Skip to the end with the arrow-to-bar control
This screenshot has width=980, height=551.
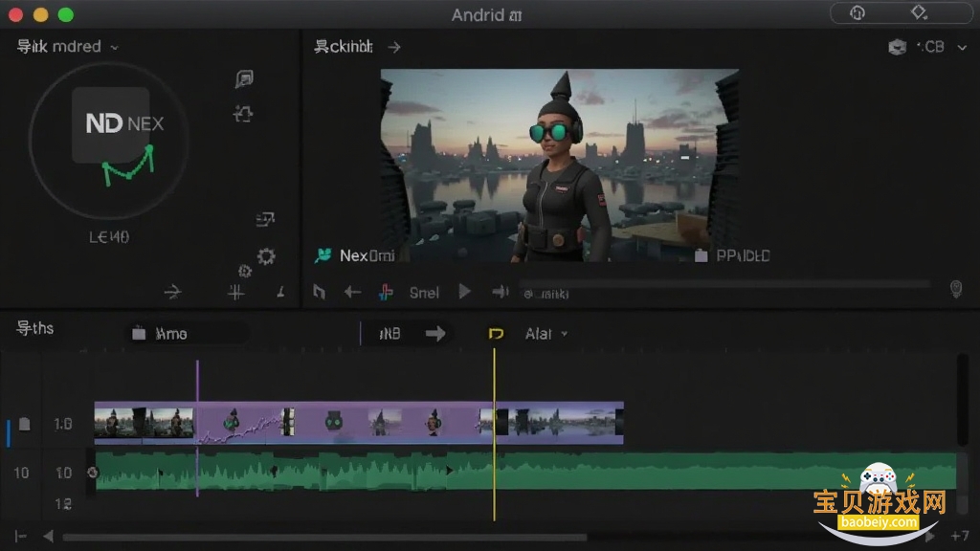point(501,291)
